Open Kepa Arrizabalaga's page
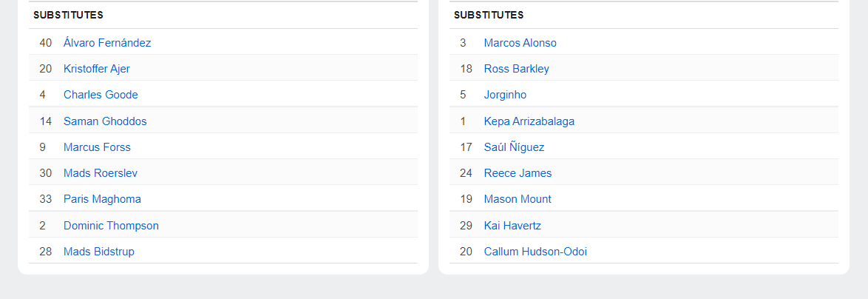This screenshot has height=299, width=868. [529, 121]
